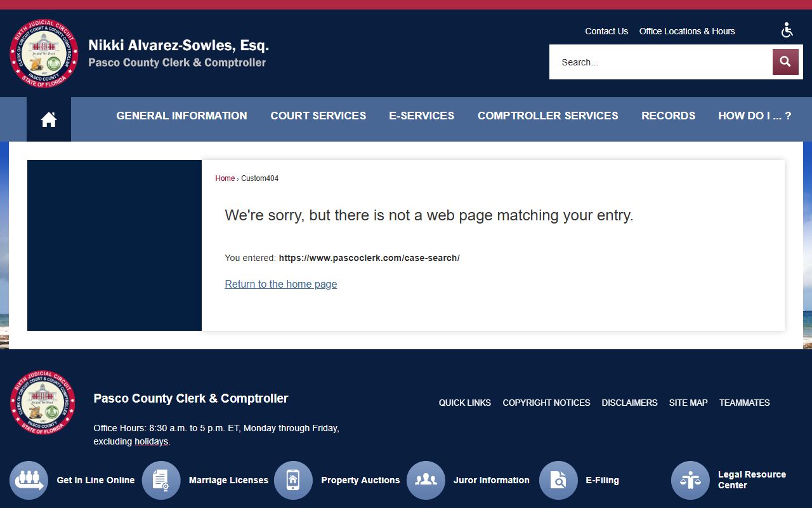
Task: Click the E-Filing label
Action: (602, 480)
